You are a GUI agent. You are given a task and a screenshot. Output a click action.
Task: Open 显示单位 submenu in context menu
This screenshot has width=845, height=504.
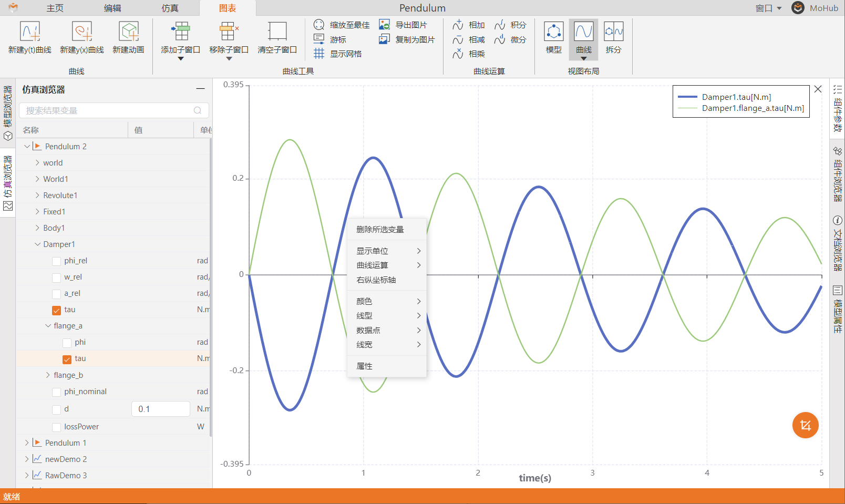click(387, 251)
